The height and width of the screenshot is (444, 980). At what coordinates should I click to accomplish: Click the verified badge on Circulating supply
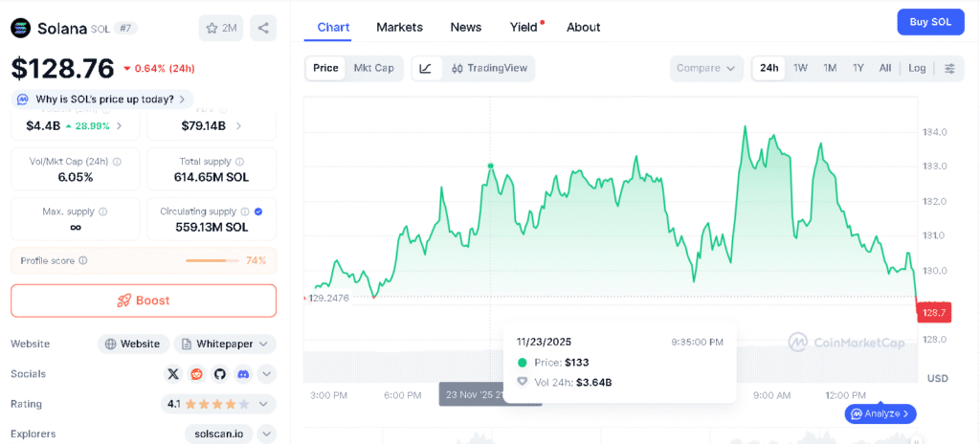[x=258, y=211]
